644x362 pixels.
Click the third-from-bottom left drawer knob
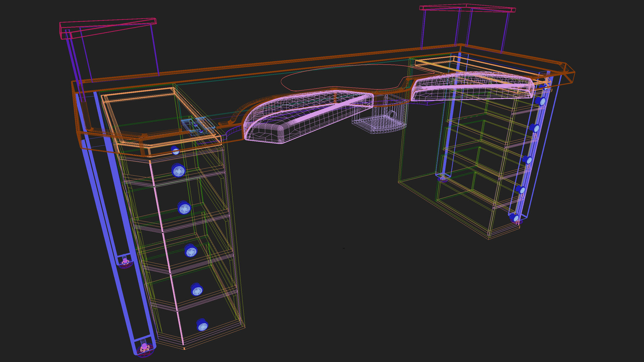pos(191,250)
